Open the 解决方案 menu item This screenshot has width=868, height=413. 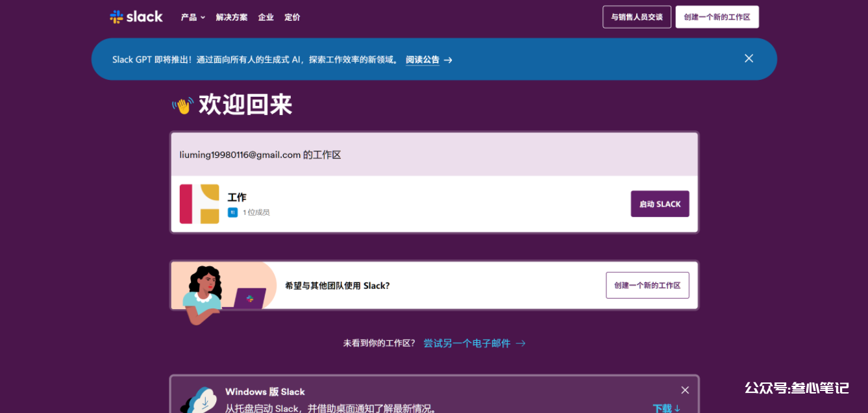tap(232, 18)
